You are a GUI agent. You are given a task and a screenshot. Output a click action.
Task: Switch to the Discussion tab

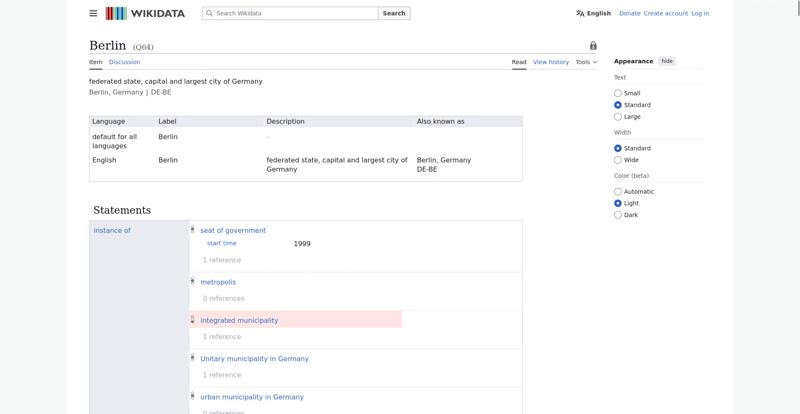coord(124,62)
